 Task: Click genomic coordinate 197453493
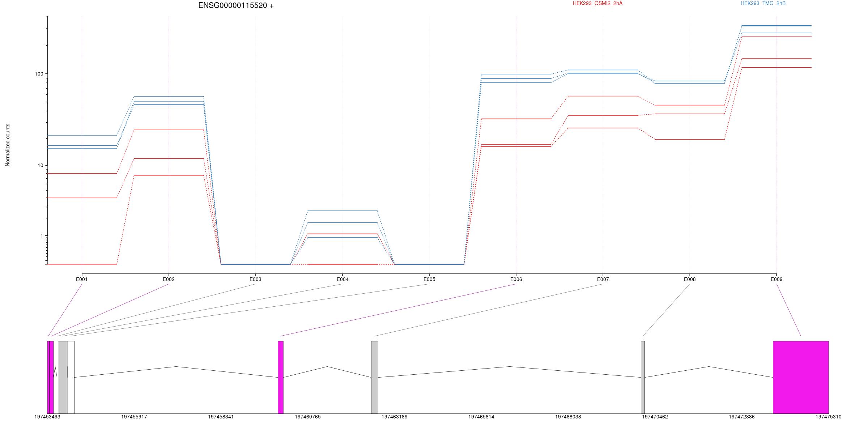point(47,417)
